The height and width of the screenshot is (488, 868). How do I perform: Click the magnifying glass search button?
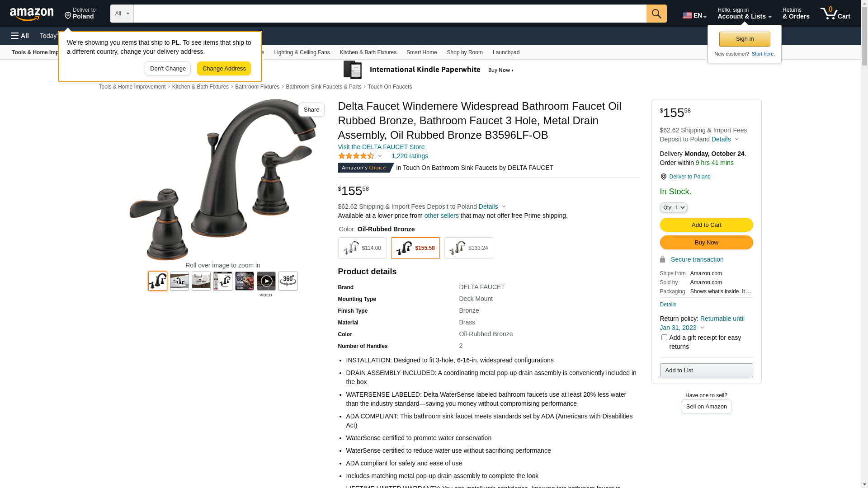656,14
